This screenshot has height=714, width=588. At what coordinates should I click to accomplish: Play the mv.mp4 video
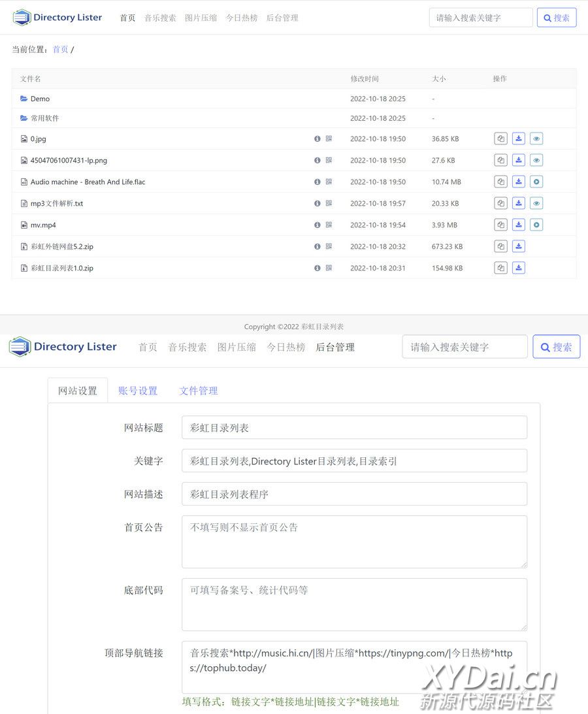[536, 225]
